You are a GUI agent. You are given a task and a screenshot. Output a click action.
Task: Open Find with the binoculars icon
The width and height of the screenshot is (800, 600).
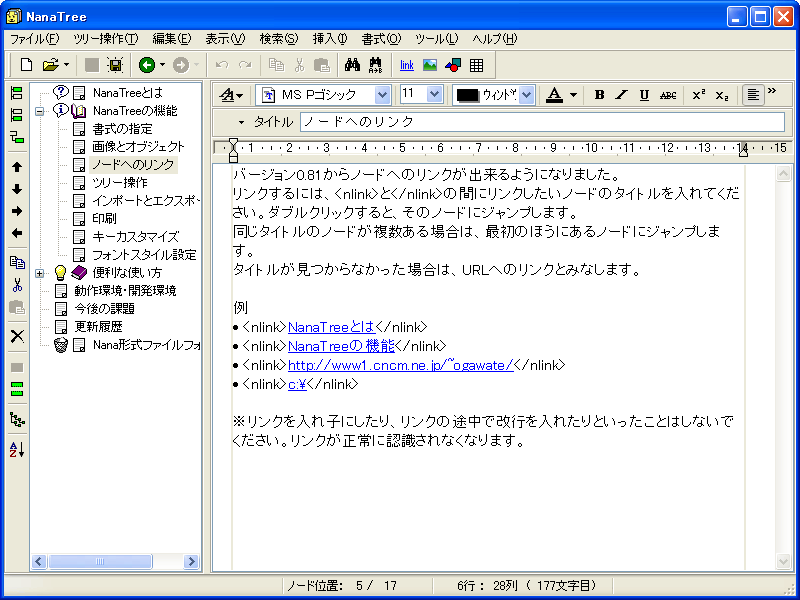point(352,65)
